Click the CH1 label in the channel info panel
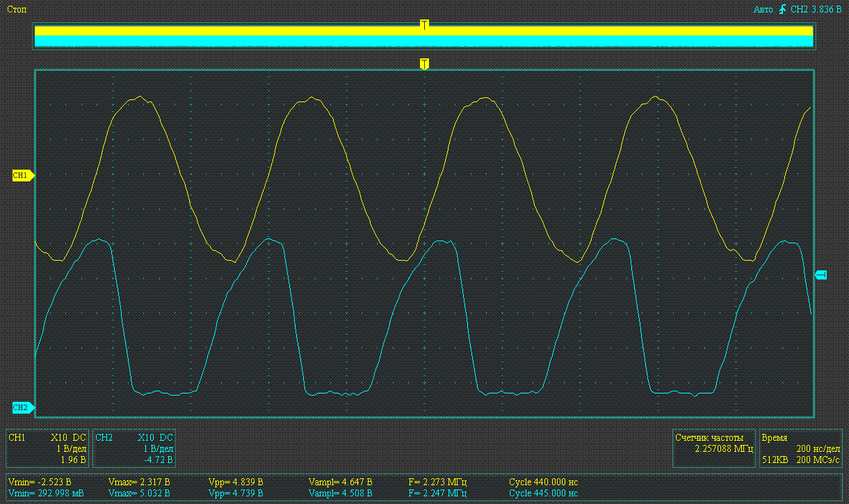Viewport: 849px width, 504px height. pos(17,438)
